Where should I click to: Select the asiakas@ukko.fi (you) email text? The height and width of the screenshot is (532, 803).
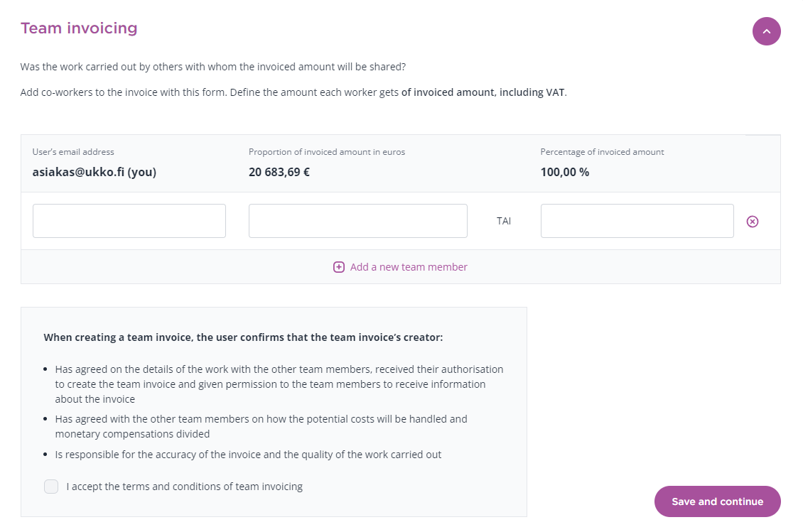(x=95, y=172)
